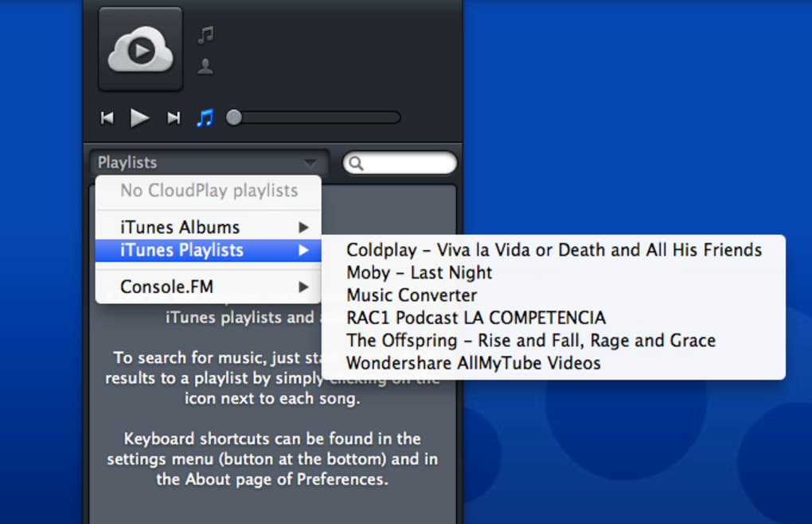Start playback with the play button
The height and width of the screenshot is (524, 812).
139,118
